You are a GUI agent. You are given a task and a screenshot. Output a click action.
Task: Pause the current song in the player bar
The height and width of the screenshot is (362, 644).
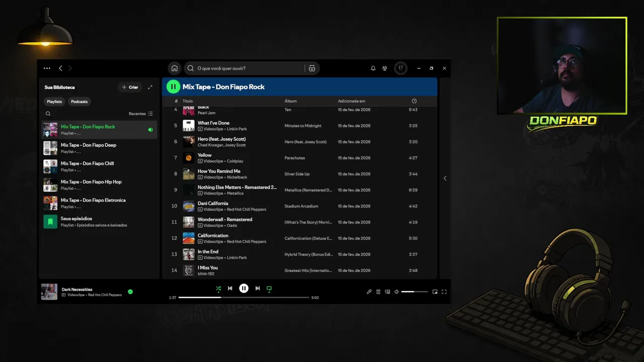(x=244, y=289)
